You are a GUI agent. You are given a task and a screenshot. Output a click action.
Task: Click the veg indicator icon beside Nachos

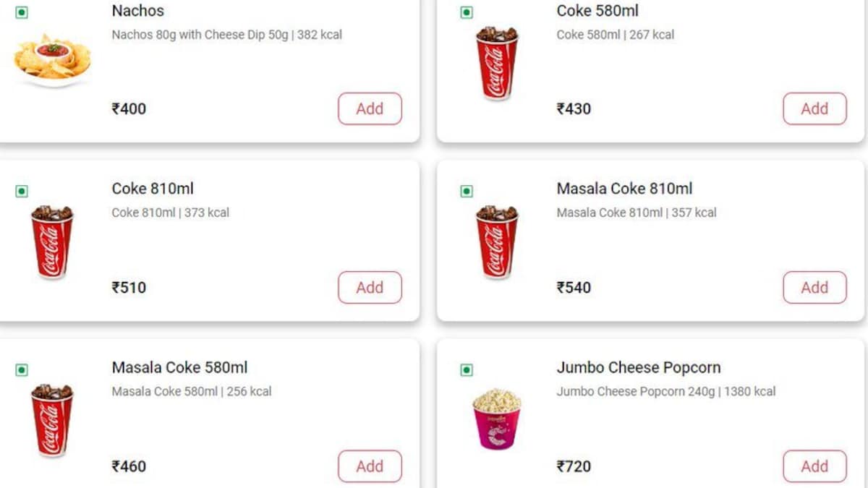[20, 11]
